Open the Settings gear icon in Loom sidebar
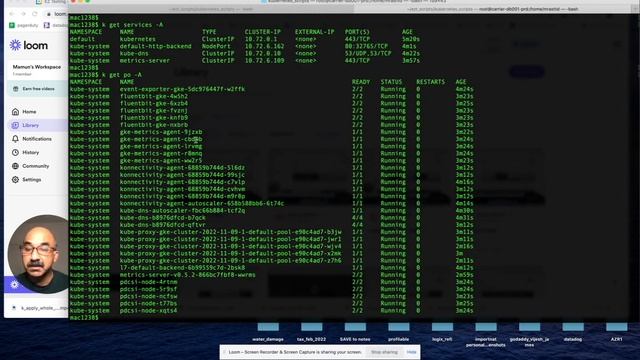The height and width of the screenshot is (360, 640). coord(16,180)
